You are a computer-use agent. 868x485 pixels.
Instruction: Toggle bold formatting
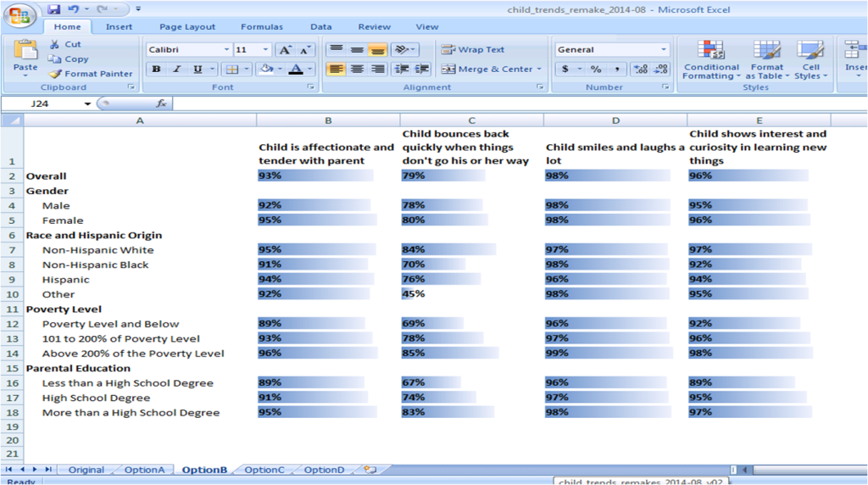coord(156,70)
